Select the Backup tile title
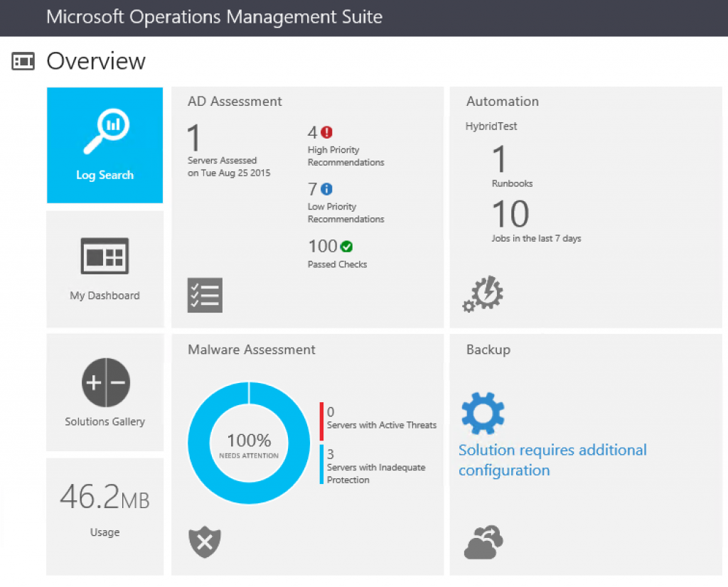Screen dimensions: 728x587 488,350
